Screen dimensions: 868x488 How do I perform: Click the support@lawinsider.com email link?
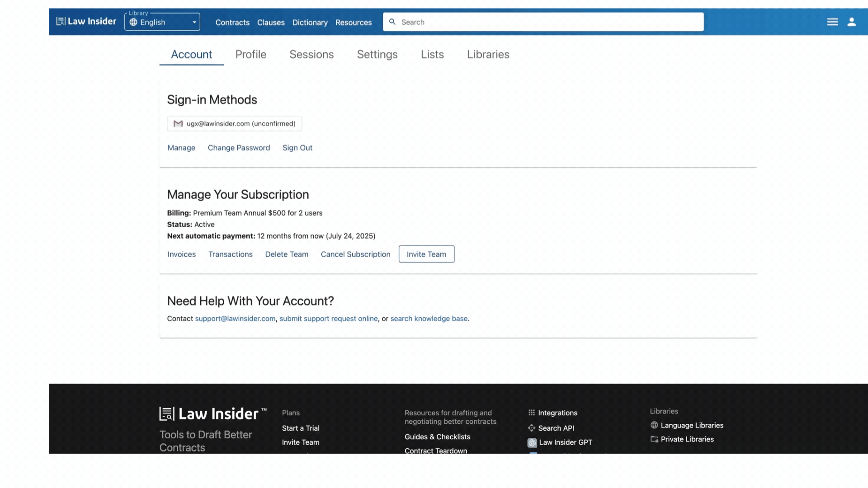pos(235,319)
